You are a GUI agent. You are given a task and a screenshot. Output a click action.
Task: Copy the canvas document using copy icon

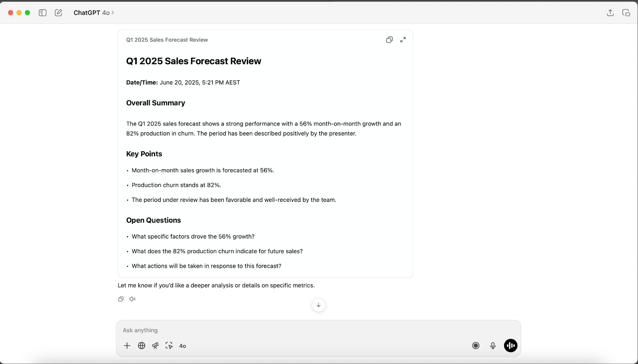click(x=389, y=39)
